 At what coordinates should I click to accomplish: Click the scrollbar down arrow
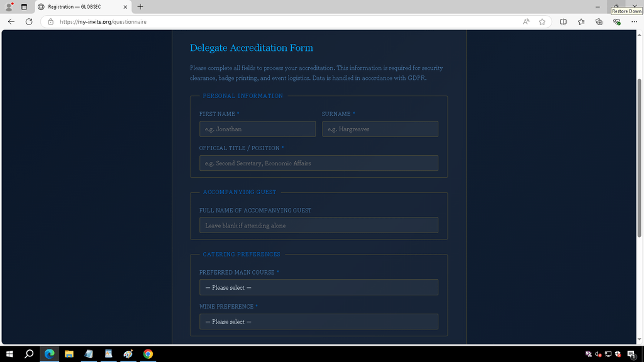click(x=639, y=339)
